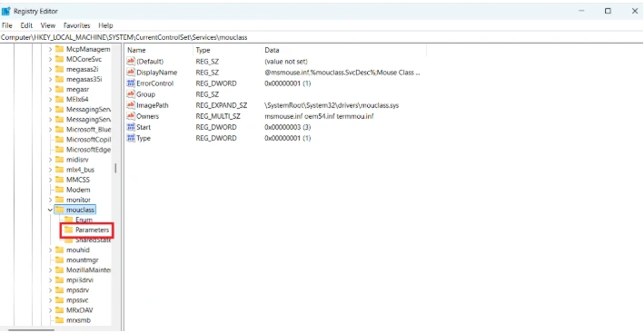Viewport: 644px width, 333px height.
Task: Click the tree pane vertical scrollbar thumb
Action: point(116,168)
